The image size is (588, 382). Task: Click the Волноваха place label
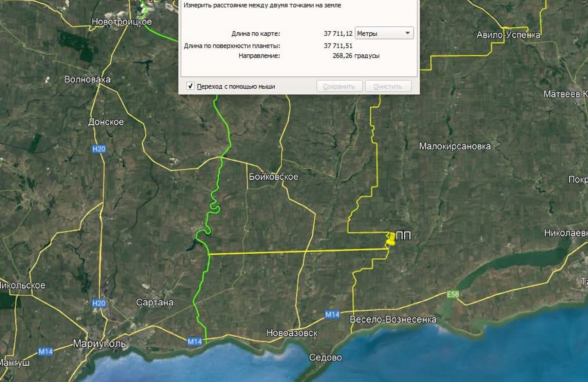coord(87,80)
